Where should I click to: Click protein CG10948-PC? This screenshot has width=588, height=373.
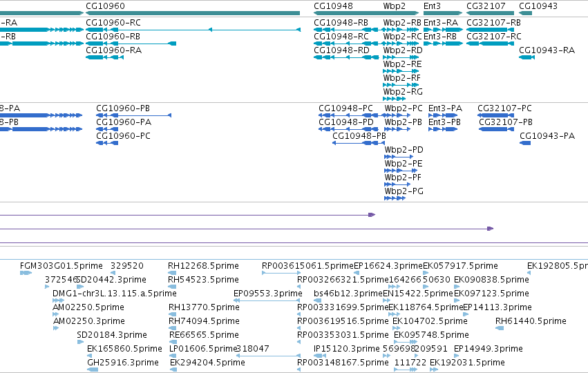click(345, 108)
